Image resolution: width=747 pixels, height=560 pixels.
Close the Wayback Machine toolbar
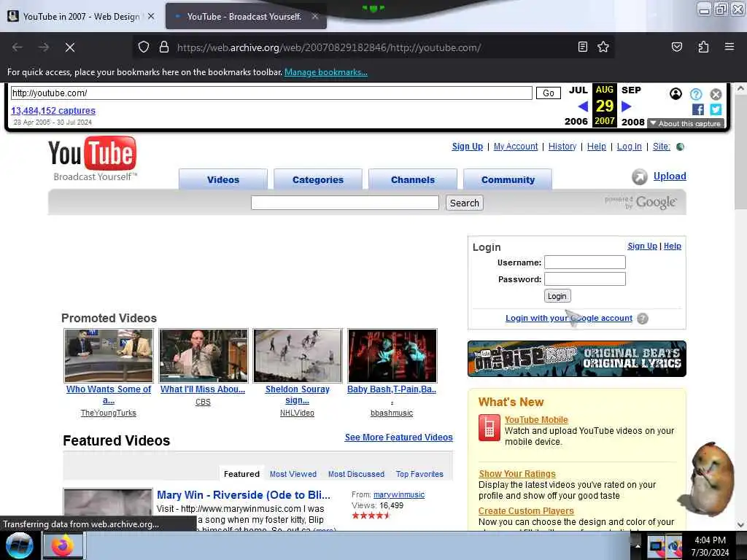tap(716, 94)
